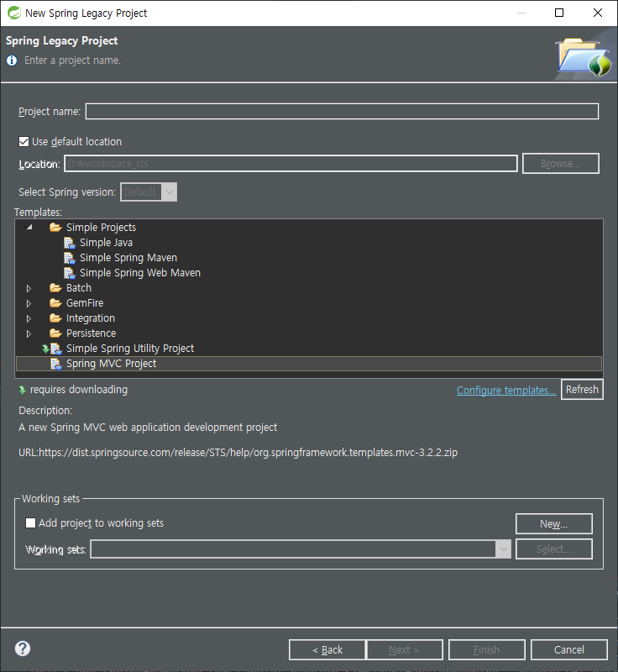Expand the Integration templates node

29,318
